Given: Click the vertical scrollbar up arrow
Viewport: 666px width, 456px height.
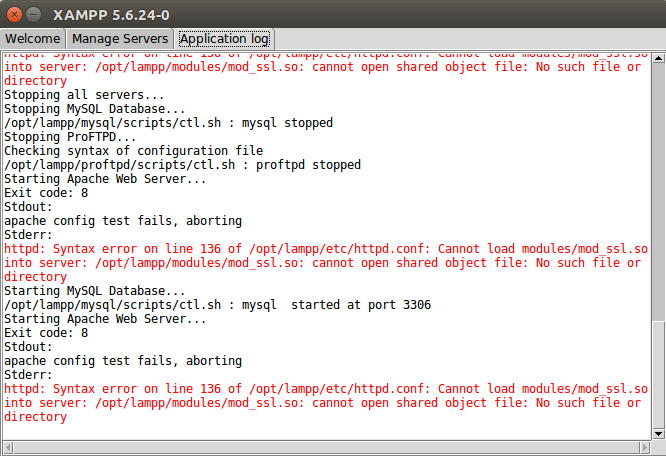Looking at the screenshot, I should click(x=658, y=58).
